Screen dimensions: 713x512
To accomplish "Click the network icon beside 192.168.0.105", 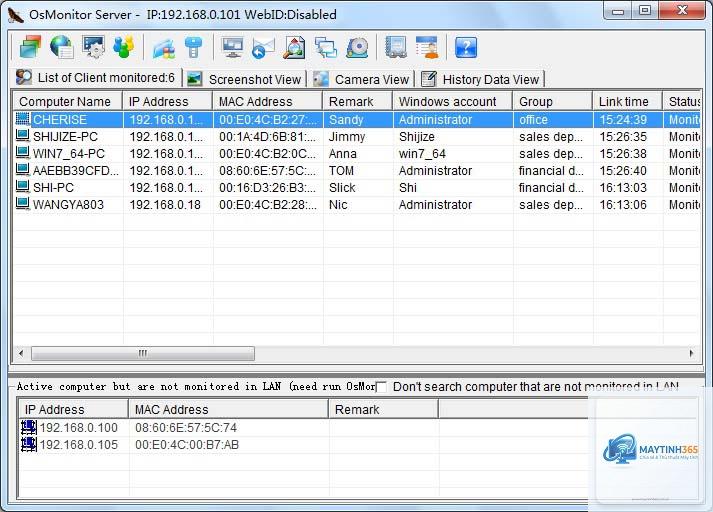I will (29, 444).
